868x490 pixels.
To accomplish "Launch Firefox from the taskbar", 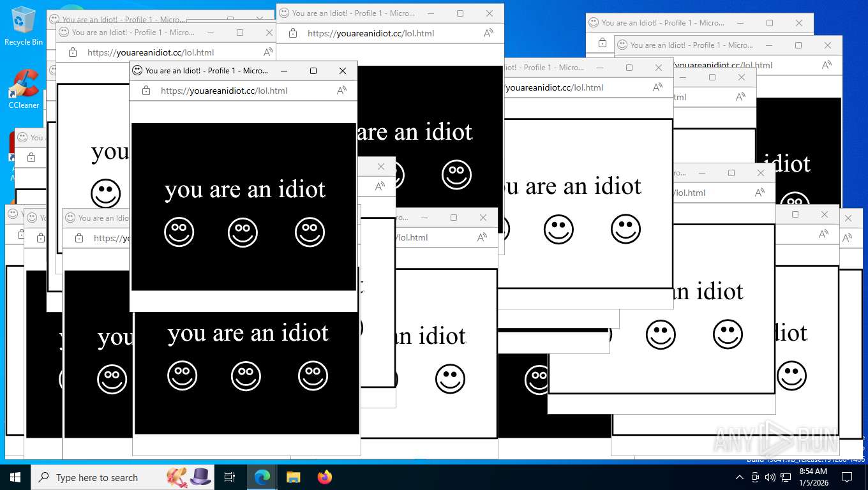I will point(325,477).
